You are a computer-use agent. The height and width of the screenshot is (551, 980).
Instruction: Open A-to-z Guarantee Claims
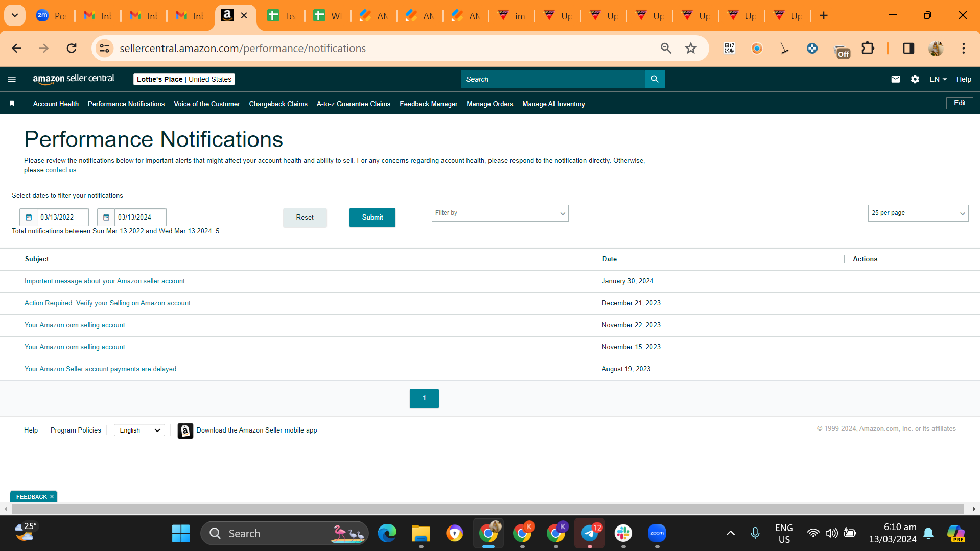(x=354, y=104)
